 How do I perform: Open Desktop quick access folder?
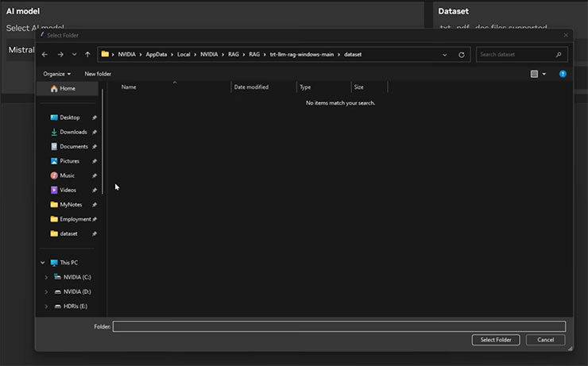point(70,118)
